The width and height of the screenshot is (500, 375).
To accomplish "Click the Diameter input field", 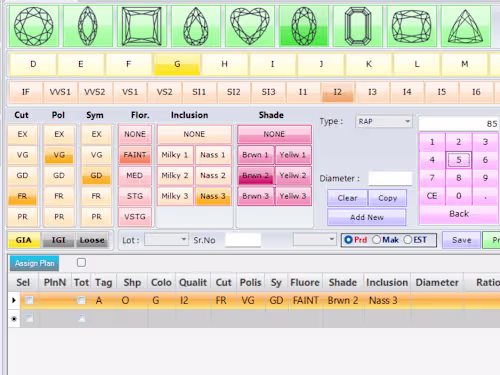I will (x=390, y=178).
